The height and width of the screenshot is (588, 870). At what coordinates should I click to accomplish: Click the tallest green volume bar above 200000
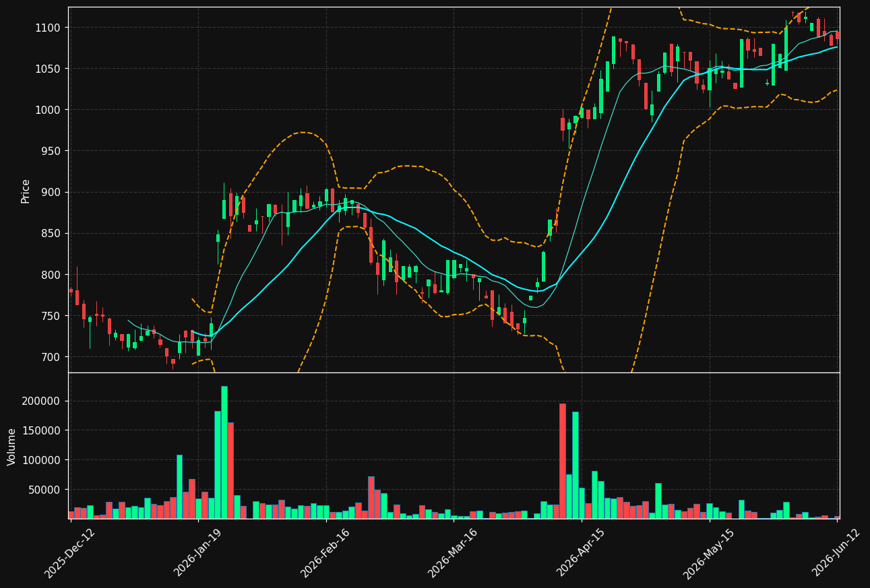pyautogui.click(x=224, y=452)
